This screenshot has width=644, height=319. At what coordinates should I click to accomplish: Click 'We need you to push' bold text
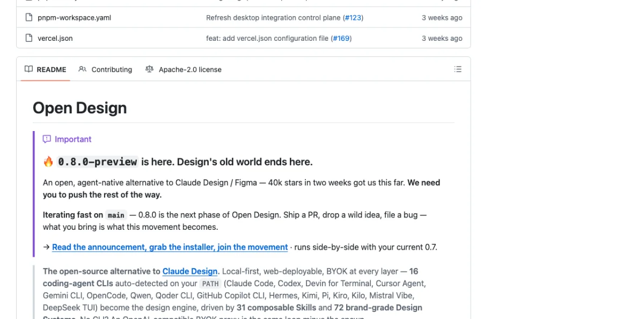[241, 189]
